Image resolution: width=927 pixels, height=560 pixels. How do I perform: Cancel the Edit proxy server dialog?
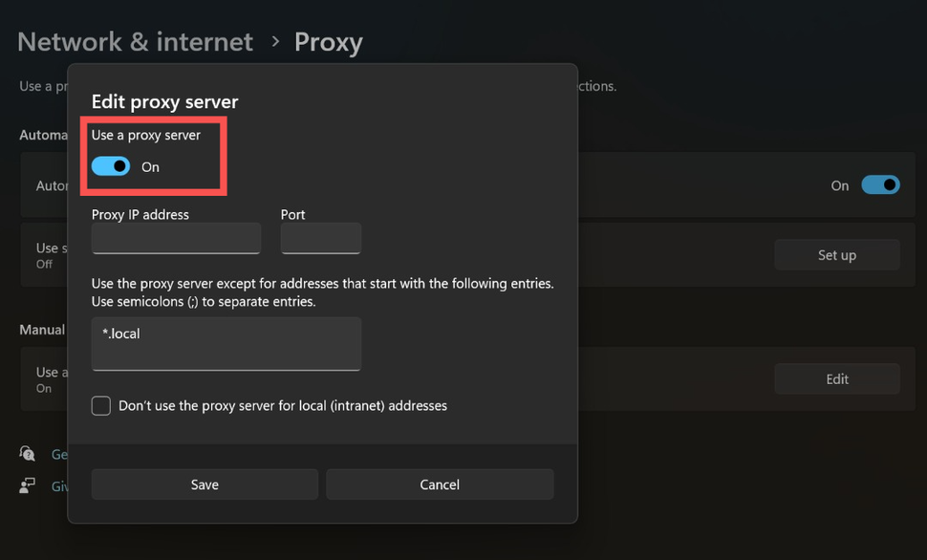[439, 484]
